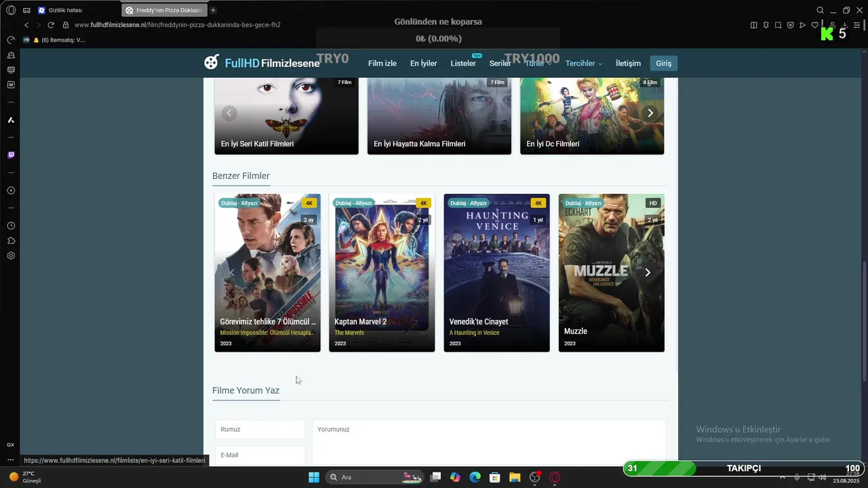Open the volume speaker tray icon
The width and height of the screenshot is (868, 488).
[x=823, y=477]
